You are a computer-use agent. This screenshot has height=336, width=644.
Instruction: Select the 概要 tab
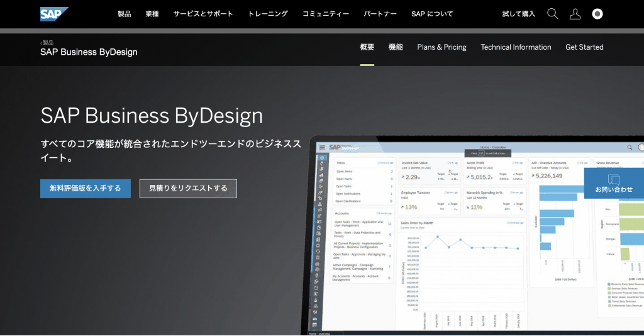pyautogui.click(x=367, y=47)
